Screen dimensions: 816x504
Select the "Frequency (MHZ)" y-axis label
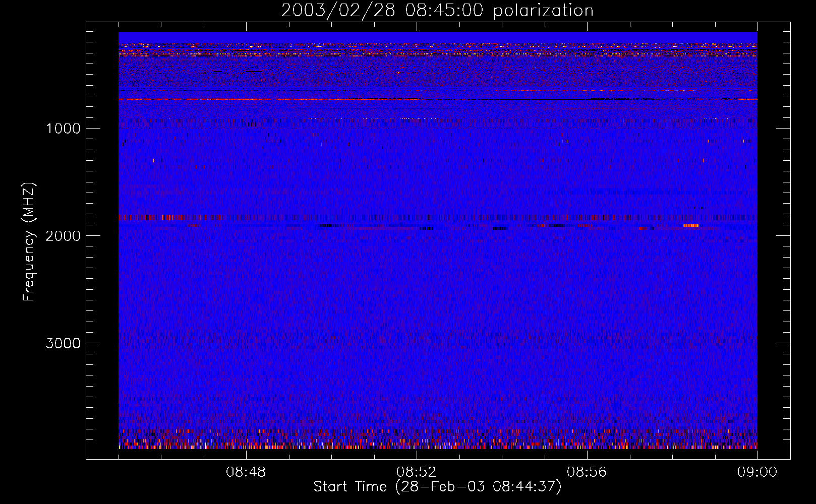coord(29,242)
